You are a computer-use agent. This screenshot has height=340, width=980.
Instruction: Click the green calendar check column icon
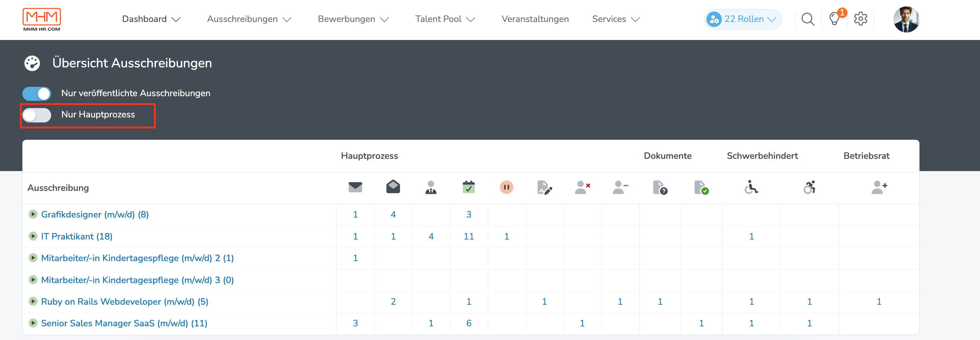coord(468,187)
